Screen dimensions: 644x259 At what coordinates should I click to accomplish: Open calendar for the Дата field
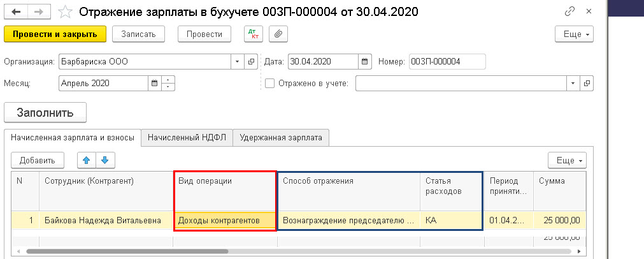click(x=365, y=62)
